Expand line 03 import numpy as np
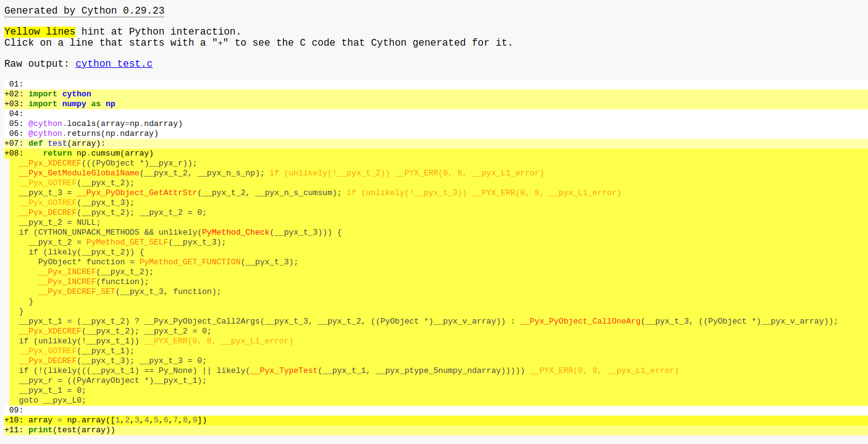This screenshot has height=444, width=868. point(72,104)
